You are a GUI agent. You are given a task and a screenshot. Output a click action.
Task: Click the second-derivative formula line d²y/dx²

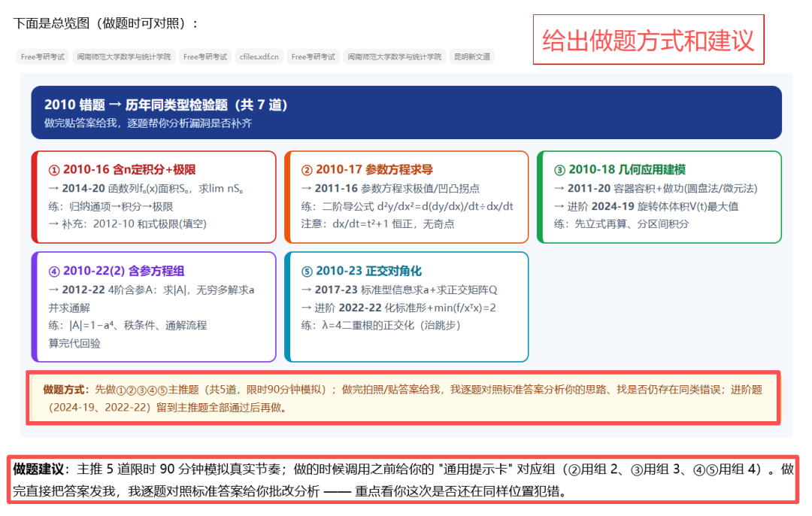click(x=407, y=206)
